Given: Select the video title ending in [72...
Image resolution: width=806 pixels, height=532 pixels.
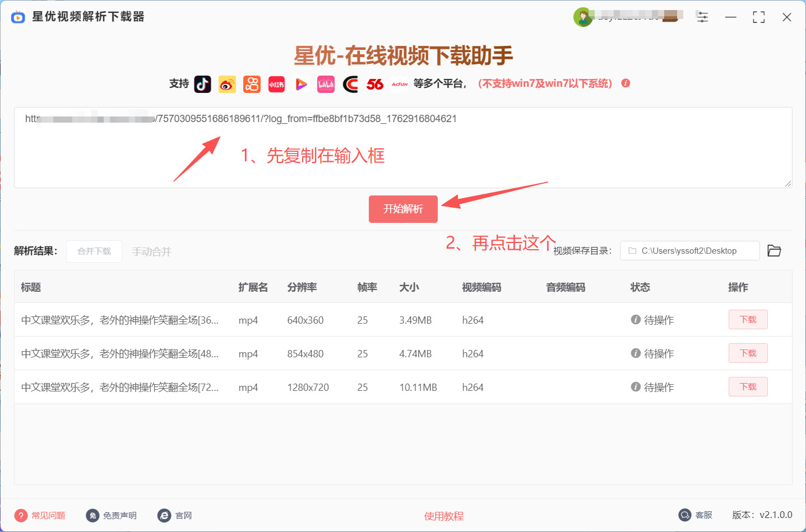Looking at the screenshot, I should tap(120, 388).
